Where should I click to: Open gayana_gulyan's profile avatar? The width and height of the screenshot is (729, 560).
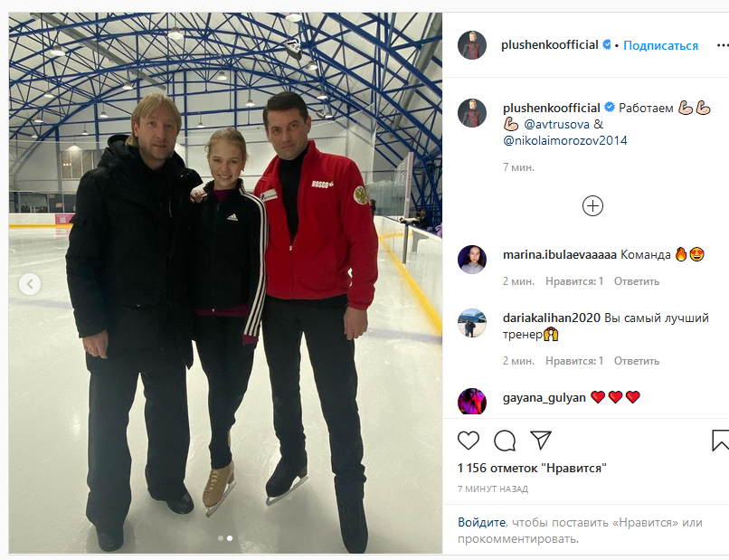point(472,402)
